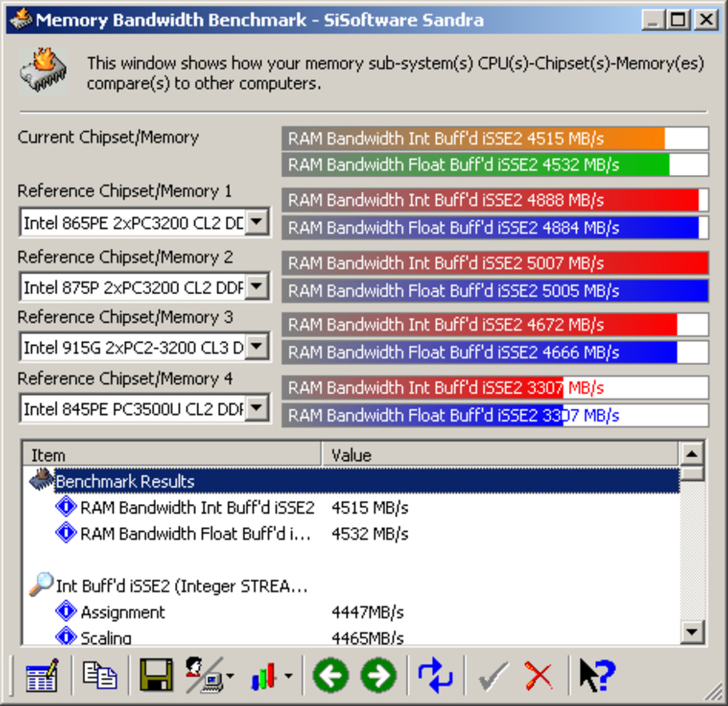Open Reference Chipset/Memory 4 dropdown arrow
Screen dimensions: 728x706
point(257,408)
